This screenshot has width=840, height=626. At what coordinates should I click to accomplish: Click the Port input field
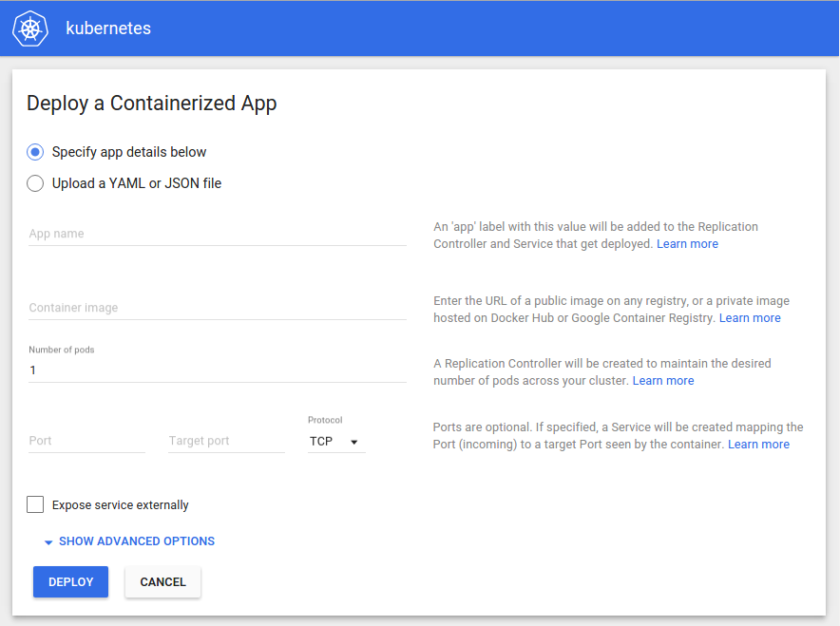click(x=86, y=440)
